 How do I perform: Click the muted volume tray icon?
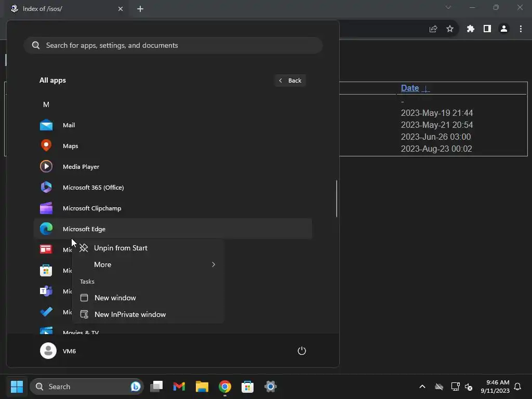[x=469, y=387]
